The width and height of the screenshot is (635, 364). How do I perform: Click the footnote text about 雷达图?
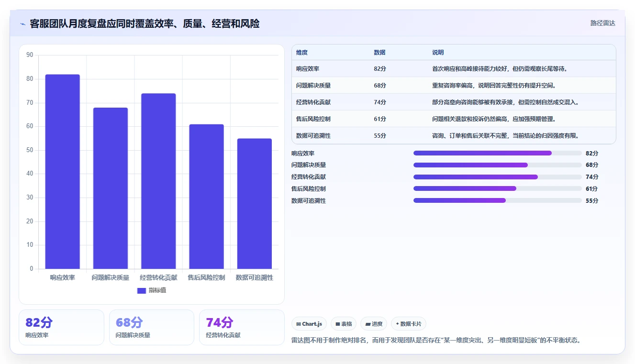pos(436,341)
